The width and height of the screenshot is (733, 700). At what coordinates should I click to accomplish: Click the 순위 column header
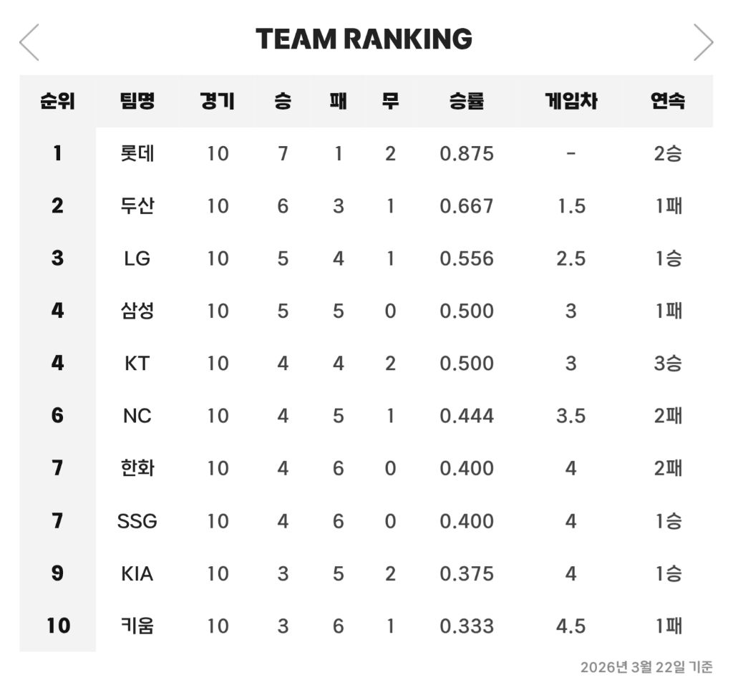[x=57, y=101]
